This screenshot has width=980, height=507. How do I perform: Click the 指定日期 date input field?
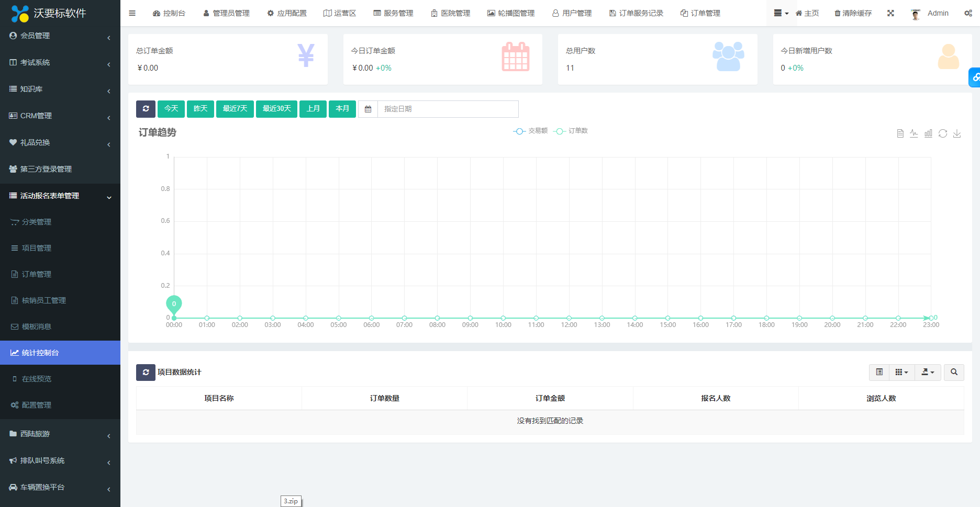point(448,109)
